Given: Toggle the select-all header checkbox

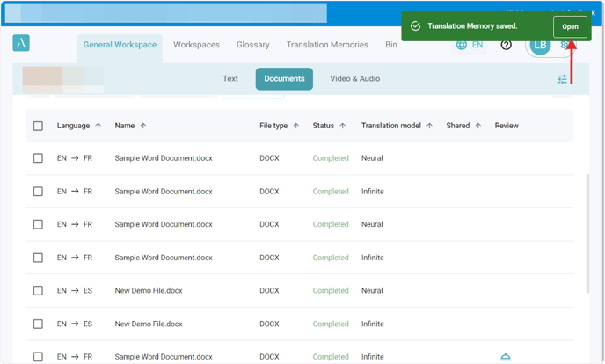Looking at the screenshot, I should 38,126.
